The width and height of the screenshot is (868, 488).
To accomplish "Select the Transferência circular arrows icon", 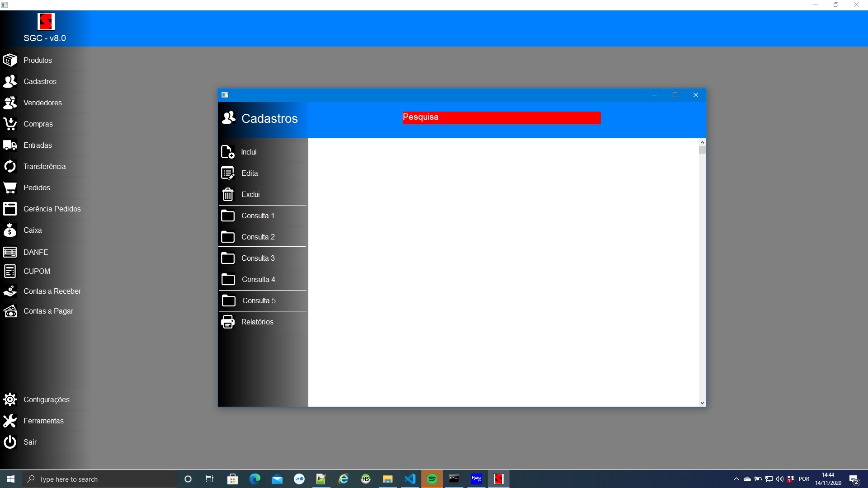I will (x=10, y=166).
